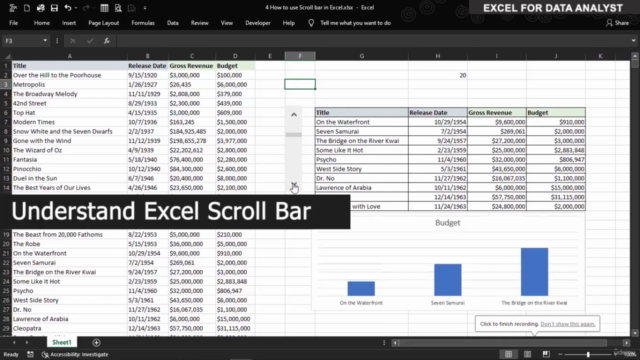Open the View ribbon tab

(227, 23)
